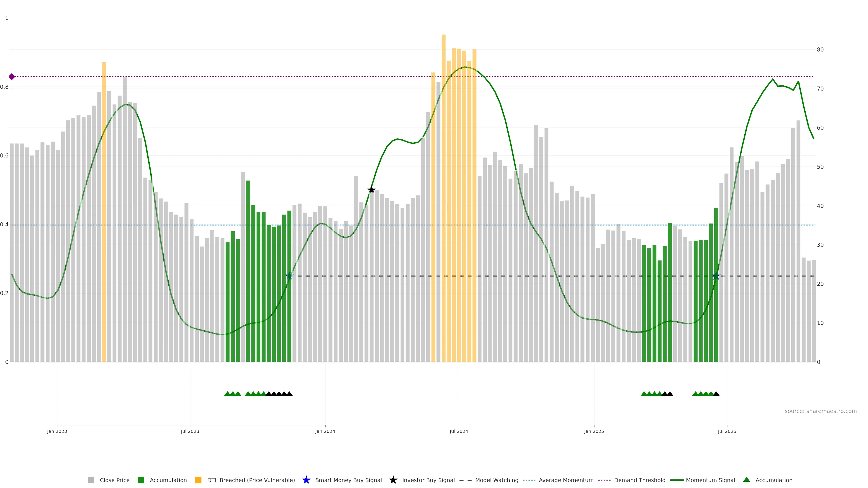Click the Jan 2024 axis label

325,432
